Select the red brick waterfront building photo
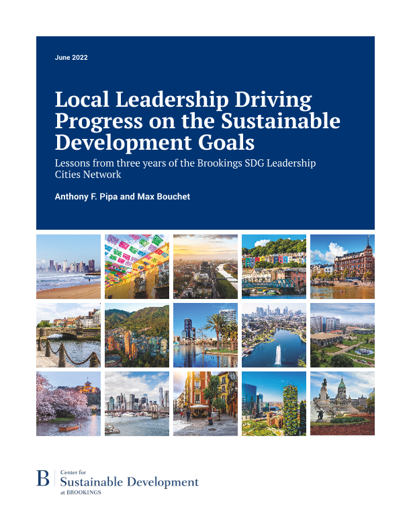 (x=342, y=267)
